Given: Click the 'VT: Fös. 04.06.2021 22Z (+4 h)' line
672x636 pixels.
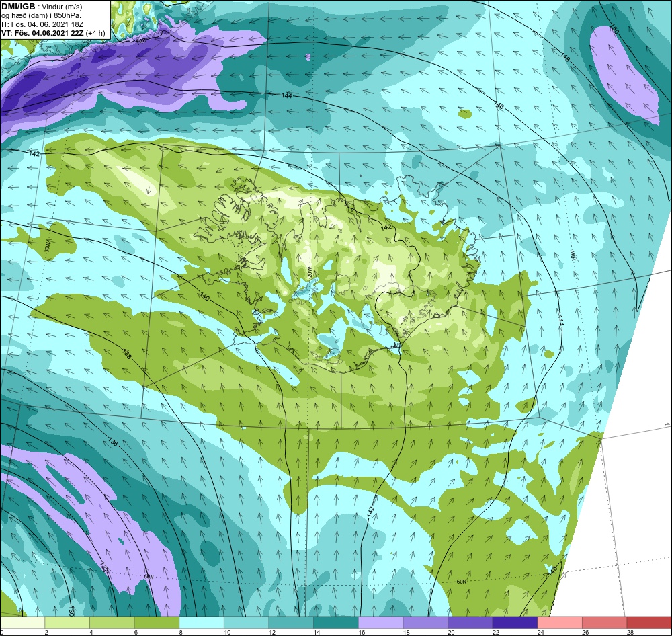Looking at the screenshot, I should click(52, 33).
